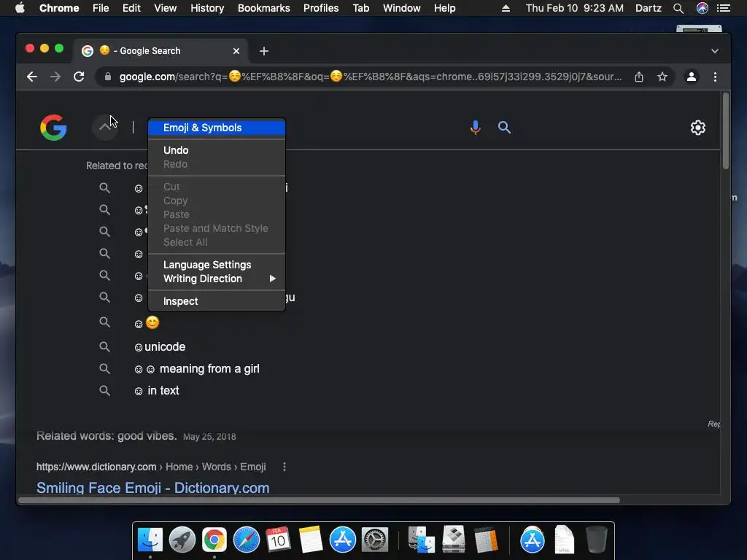This screenshot has height=560, width=747.
Task: Expand Writing Direction submenu
Action: tap(217, 279)
